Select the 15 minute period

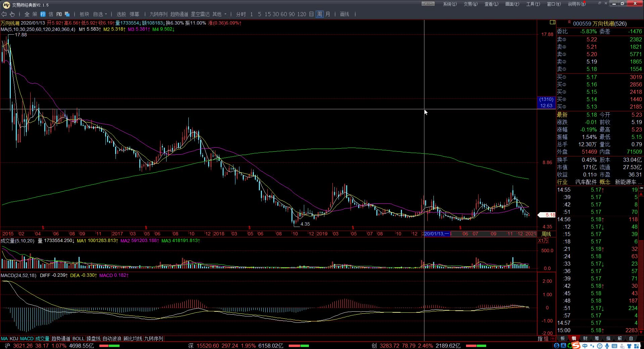[267, 14]
